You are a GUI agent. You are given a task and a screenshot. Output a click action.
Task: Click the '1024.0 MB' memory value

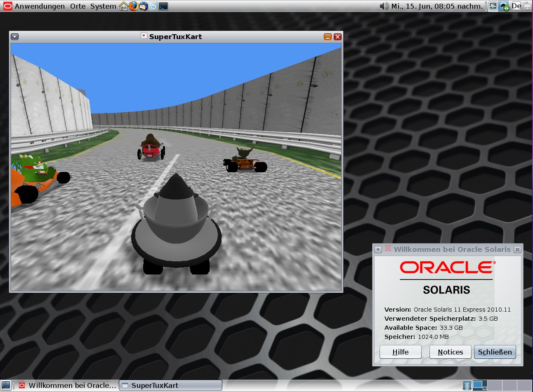tap(433, 337)
